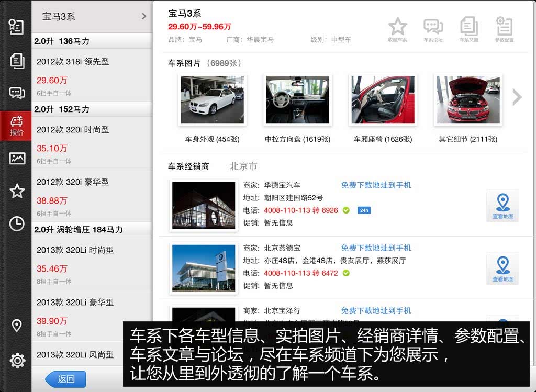
Task: Click the 车系图片 (6989张) section title
Action: pos(205,63)
